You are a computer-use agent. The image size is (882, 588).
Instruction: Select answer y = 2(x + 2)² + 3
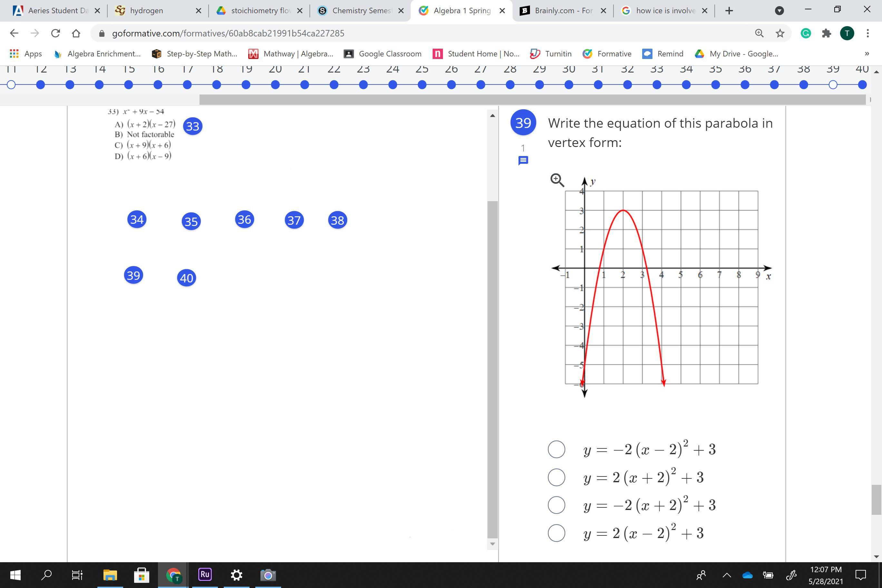pyautogui.click(x=556, y=477)
